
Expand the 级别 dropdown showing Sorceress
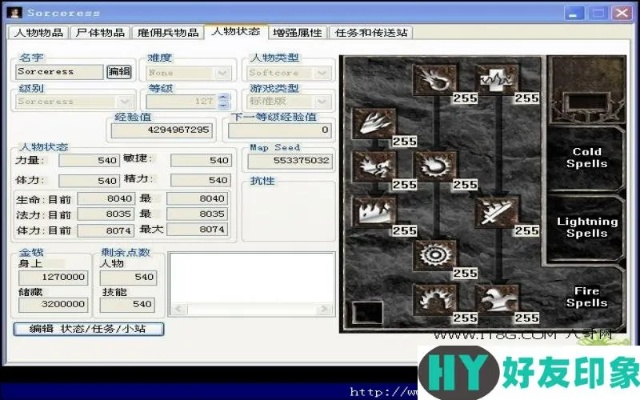(124, 101)
